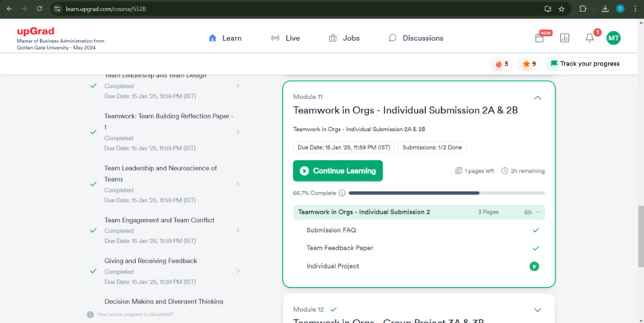The height and width of the screenshot is (323, 644).
Task: Open the Jobs tab
Action: click(344, 38)
